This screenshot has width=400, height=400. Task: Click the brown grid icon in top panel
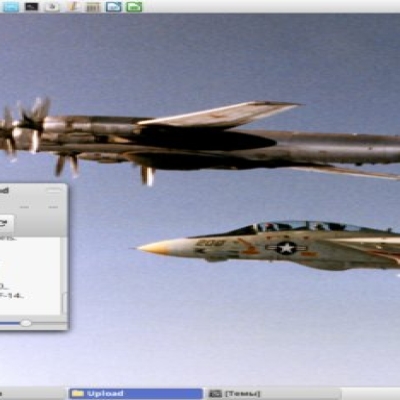coord(93,7)
